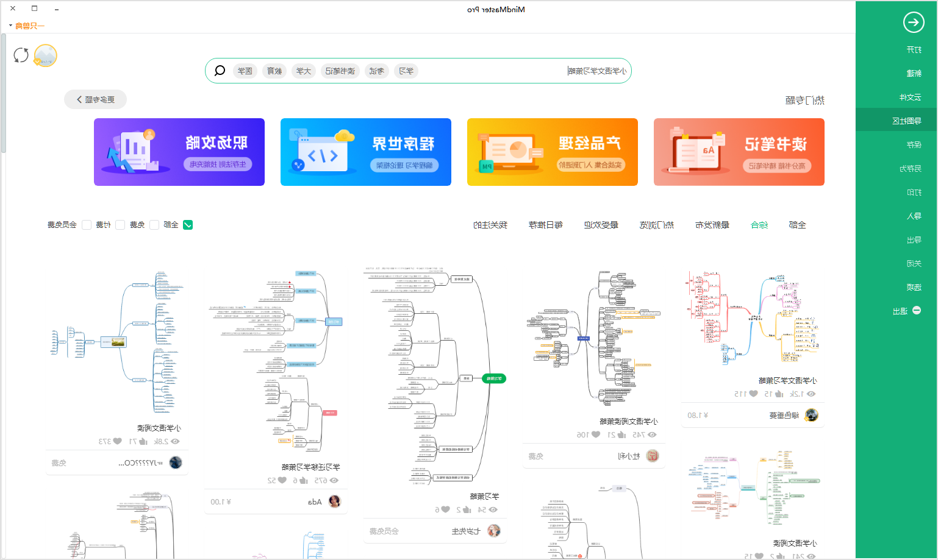Image resolution: width=938 pixels, height=560 pixels.
Task: Switch to the 综合 sorting tab
Action: (x=759, y=225)
